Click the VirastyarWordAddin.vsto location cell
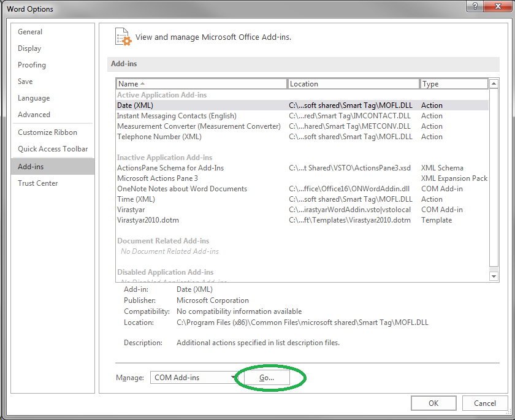 coord(350,210)
